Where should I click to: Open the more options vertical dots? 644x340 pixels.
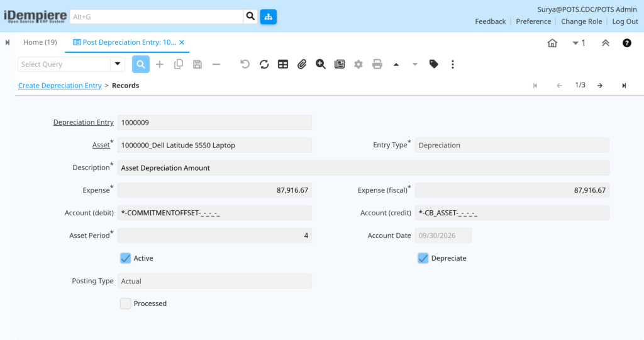click(x=453, y=64)
